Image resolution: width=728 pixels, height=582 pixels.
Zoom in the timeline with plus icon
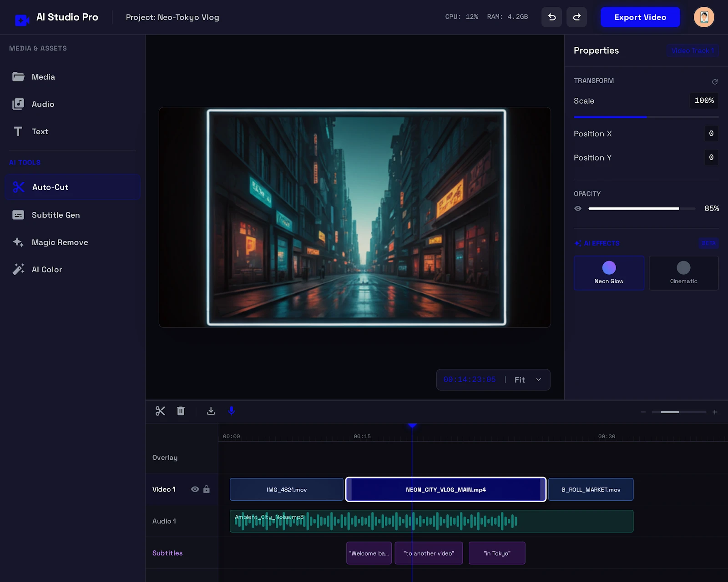pos(715,412)
